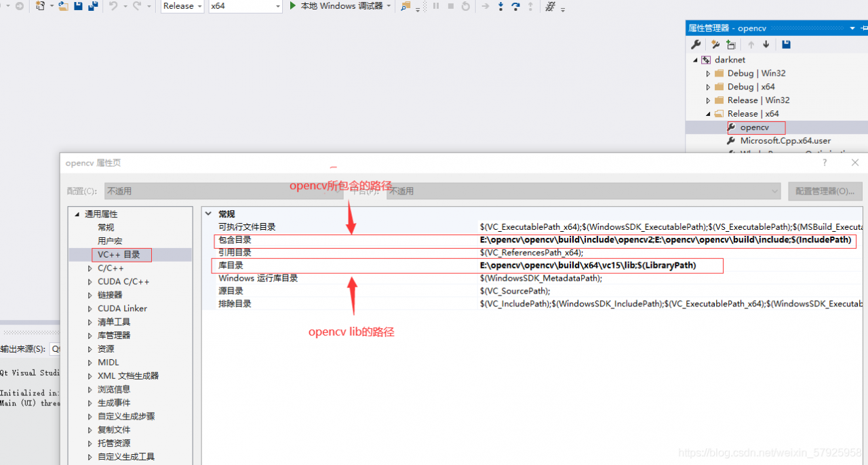Viewport: 868px width, 465px height.
Task: Click Save All icon in main toolbar
Action: 93,6
